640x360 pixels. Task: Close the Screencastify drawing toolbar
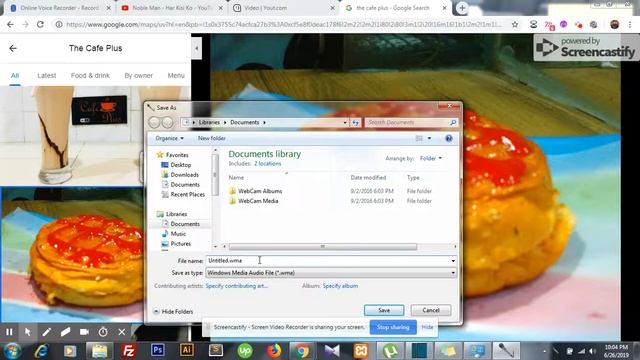(122, 332)
